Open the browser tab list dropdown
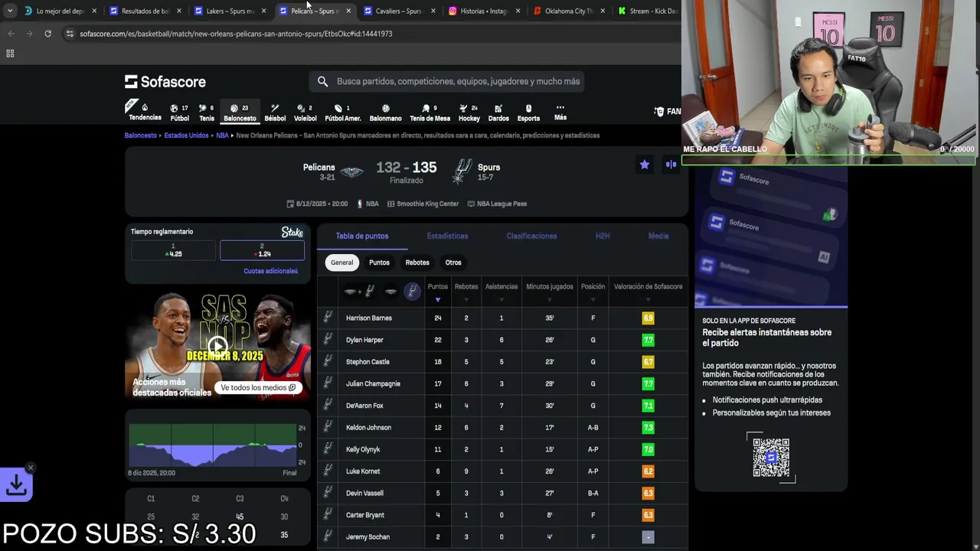The image size is (980, 551). pyautogui.click(x=9, y=11)
